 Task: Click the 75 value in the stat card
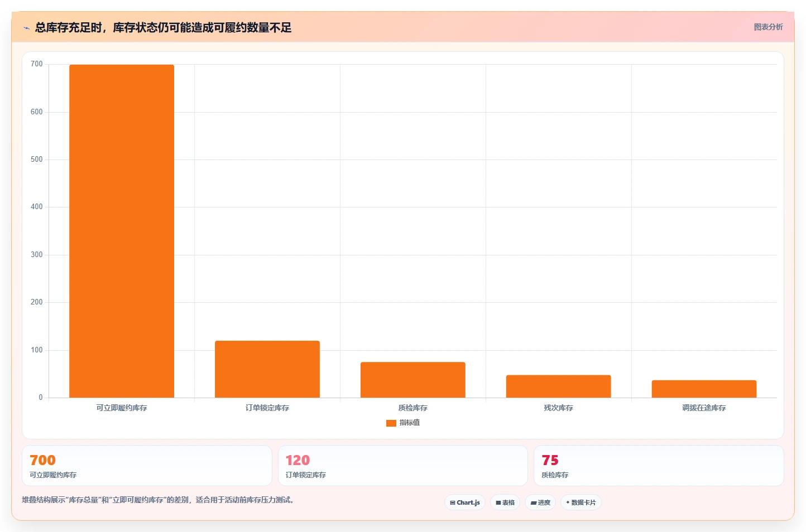(x=550, y=460)
